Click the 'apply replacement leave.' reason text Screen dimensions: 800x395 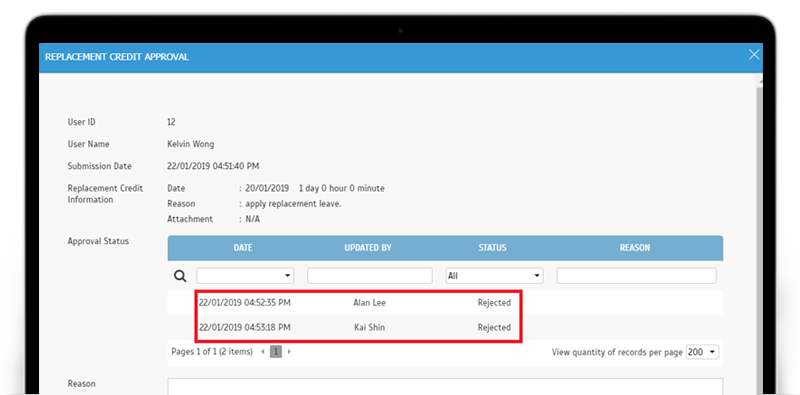[x=293, y=204]
